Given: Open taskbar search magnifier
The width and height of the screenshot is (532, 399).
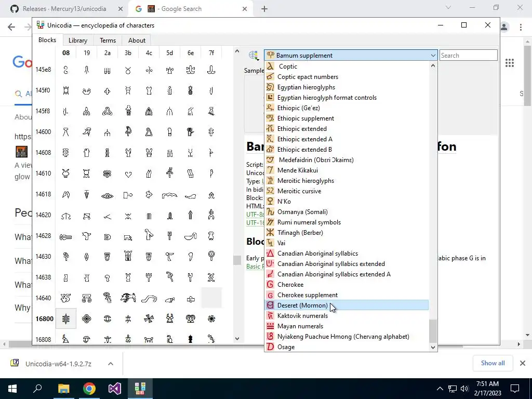Looking at the screenshot, I should tap(37, 389).
